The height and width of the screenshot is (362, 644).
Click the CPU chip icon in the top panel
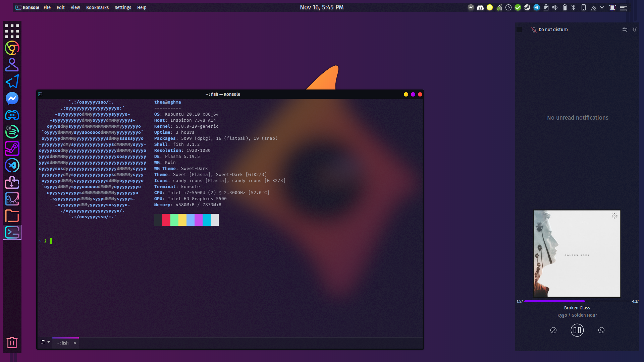coord(612,7)
